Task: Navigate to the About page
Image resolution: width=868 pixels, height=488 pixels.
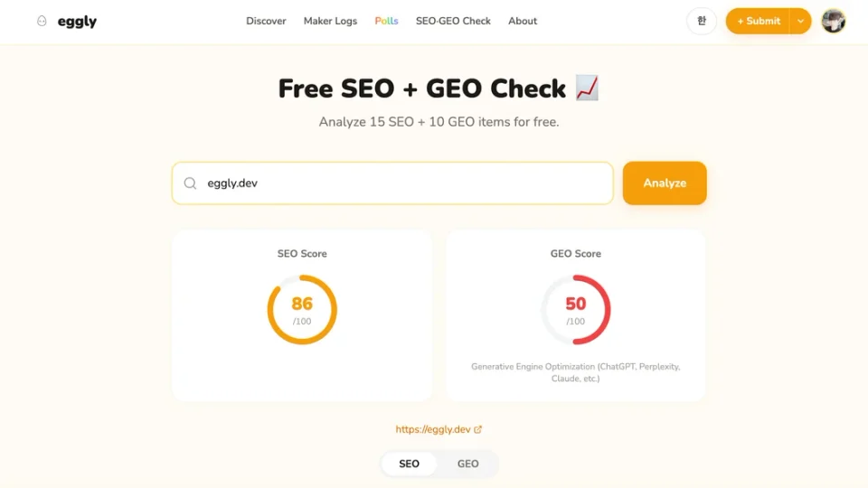Action: click(523, 21)
